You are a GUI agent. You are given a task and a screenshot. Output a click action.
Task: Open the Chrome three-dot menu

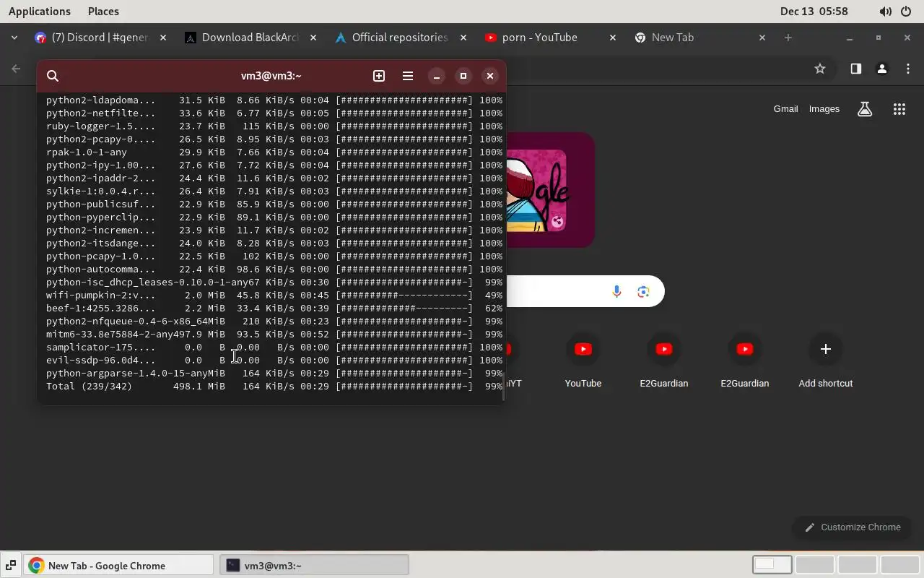click(908, 69)
